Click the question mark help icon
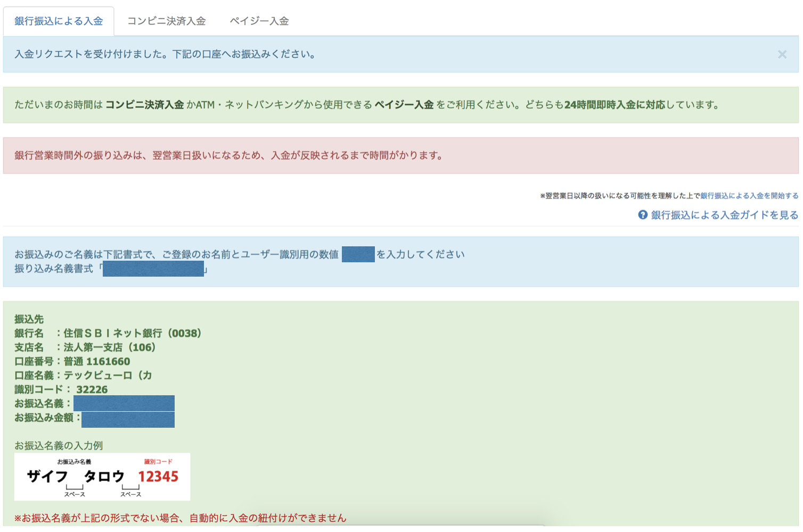 643,215
